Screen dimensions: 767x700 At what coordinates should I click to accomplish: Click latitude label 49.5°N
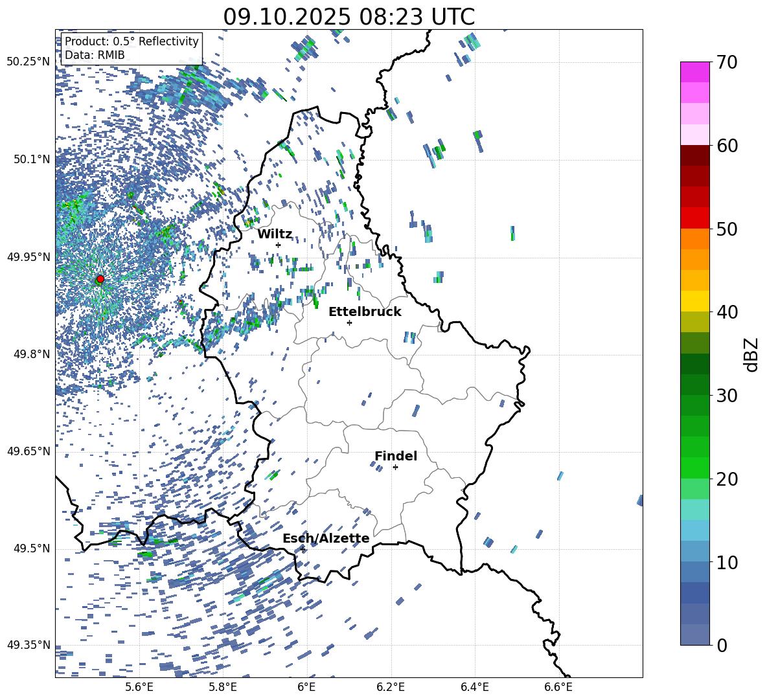coord(32,548)
